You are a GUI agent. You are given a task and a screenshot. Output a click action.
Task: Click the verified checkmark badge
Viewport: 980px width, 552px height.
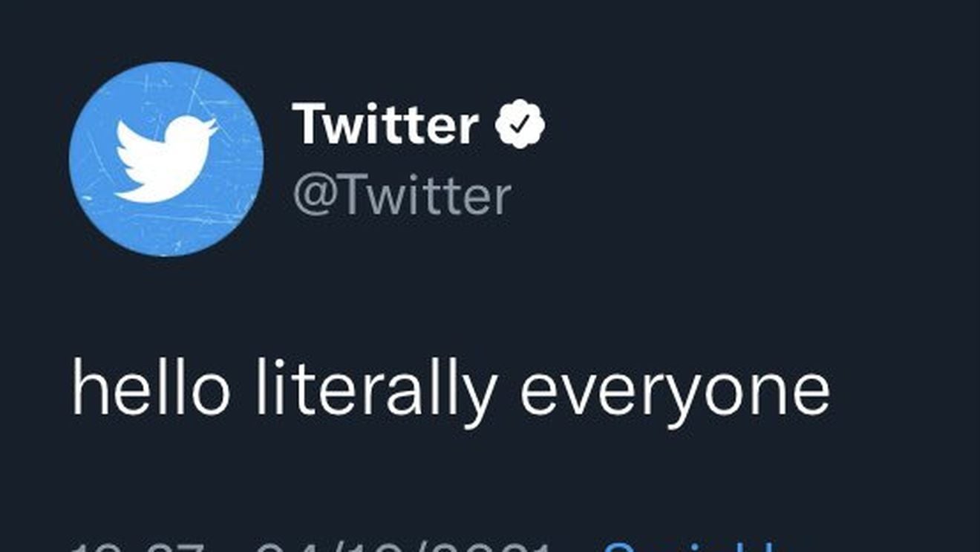(x=520, y=124)
